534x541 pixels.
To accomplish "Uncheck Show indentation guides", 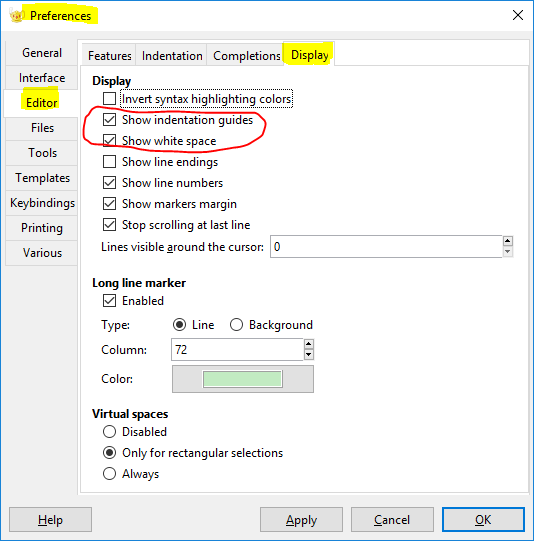I will pyautogui.click(x=109, y=120).
